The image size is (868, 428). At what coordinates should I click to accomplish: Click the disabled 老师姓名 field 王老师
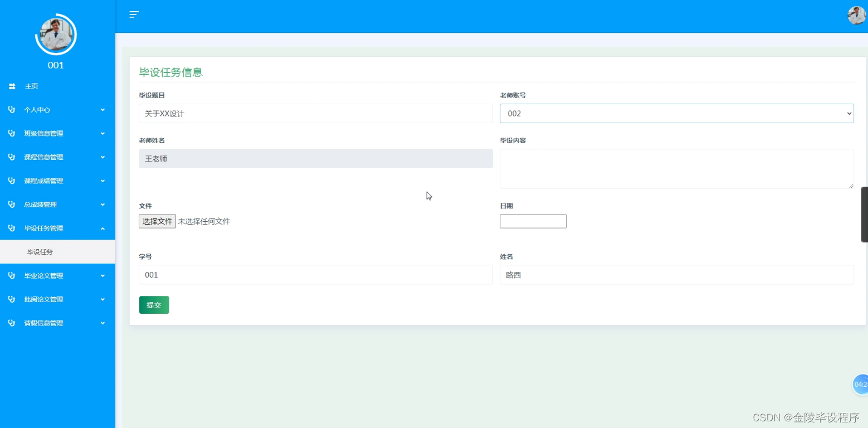pos(316,158)
